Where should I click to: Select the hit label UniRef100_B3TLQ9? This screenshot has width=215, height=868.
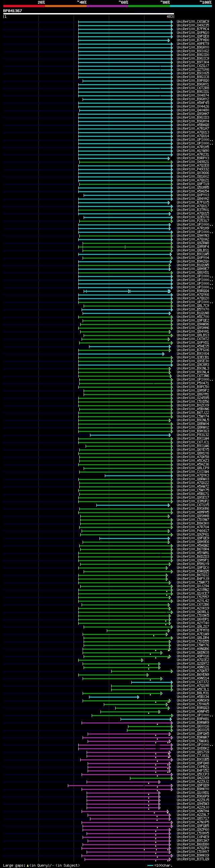coord(193,859)
